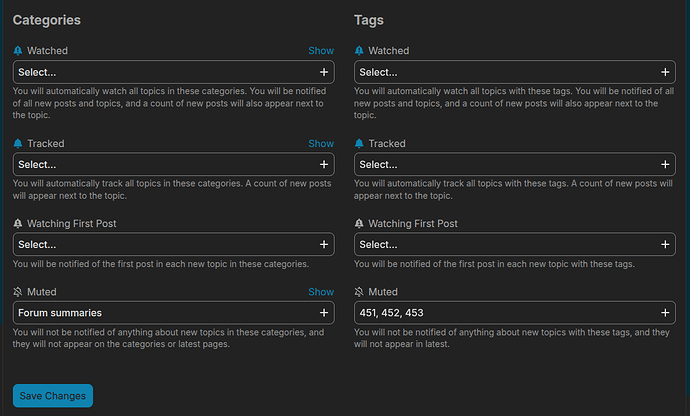Click the Categories heading
Screen dimensions: 690x416
coord(47,20)
